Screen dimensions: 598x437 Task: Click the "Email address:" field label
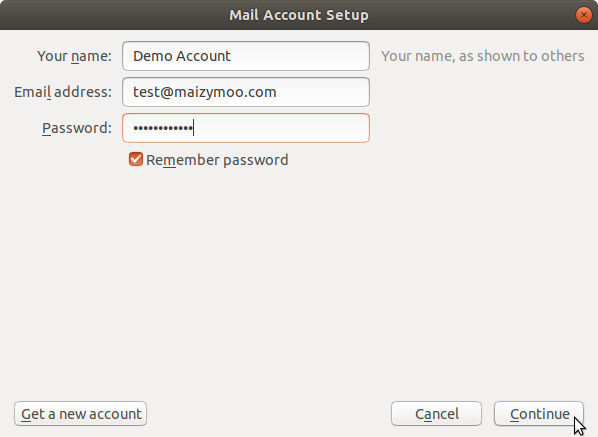tap(63, 92)
